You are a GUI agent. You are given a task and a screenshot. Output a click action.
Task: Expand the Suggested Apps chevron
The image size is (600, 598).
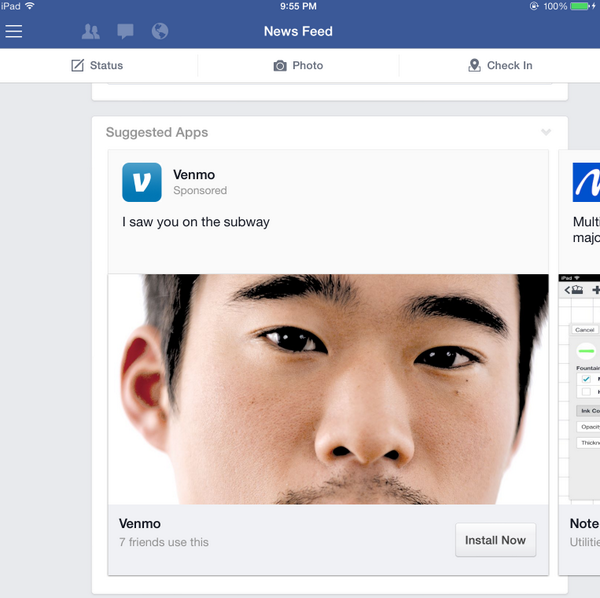click(x=546, y=132)
